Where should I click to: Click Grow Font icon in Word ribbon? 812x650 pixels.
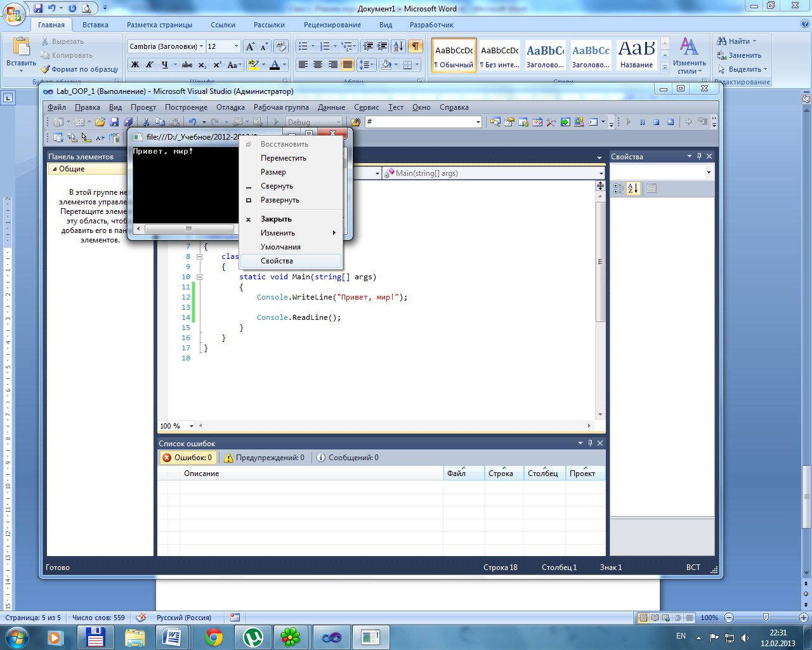(x=251, y=46)
